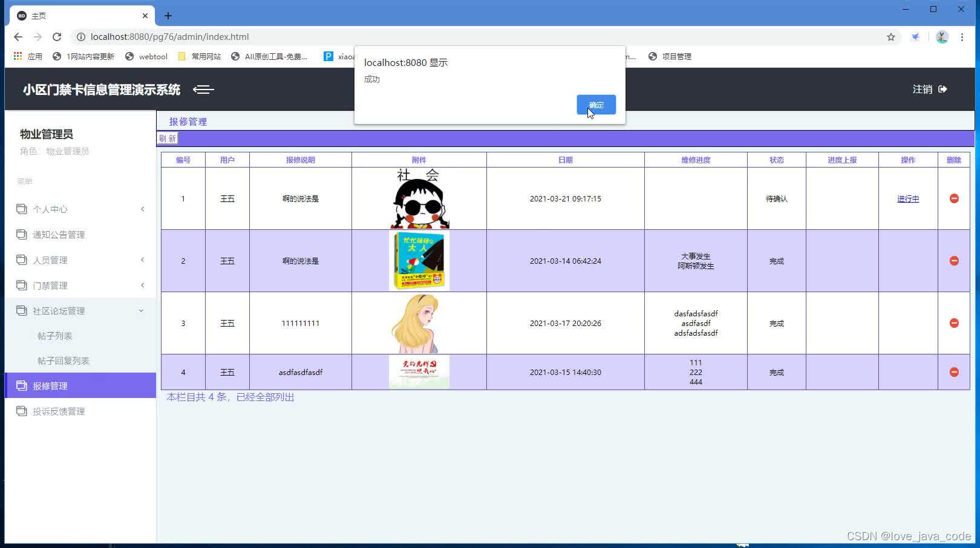Delete repair record number 4
Viewport: 980px width, 548px height.
[x=954, y=372]
